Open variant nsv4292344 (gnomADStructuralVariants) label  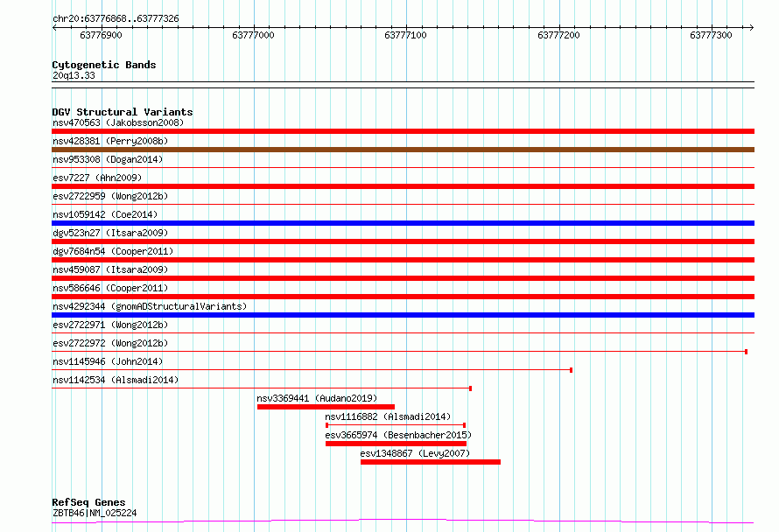click(150, 306)
